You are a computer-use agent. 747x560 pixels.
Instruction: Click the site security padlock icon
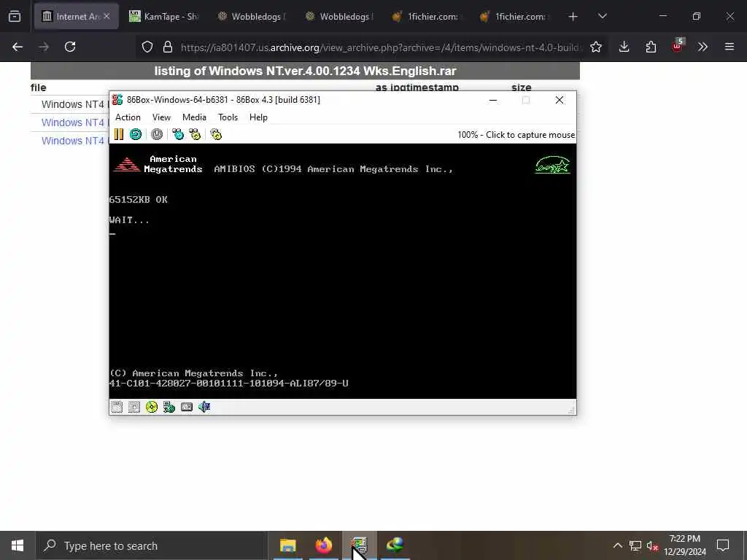pos(167,47)
